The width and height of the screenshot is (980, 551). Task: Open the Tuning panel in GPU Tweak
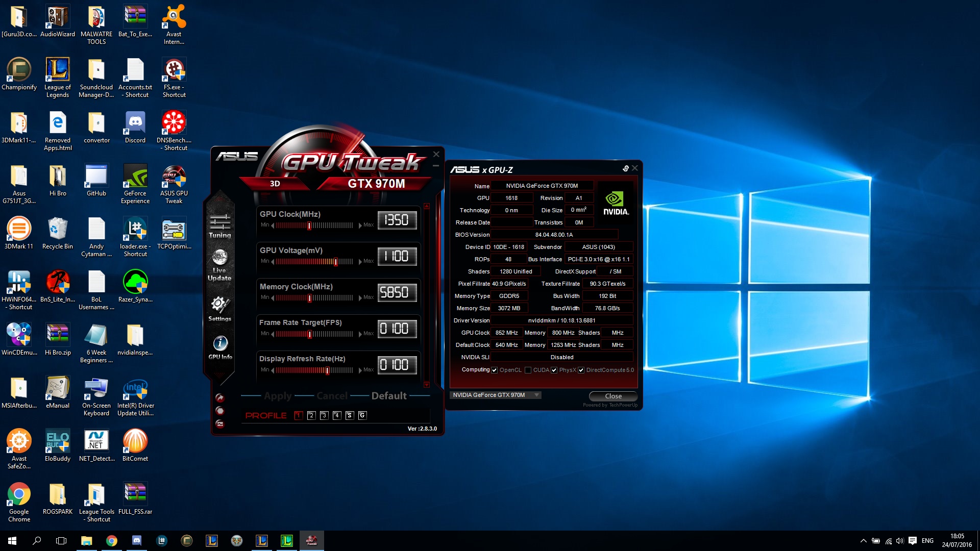[x=220, y=226]
